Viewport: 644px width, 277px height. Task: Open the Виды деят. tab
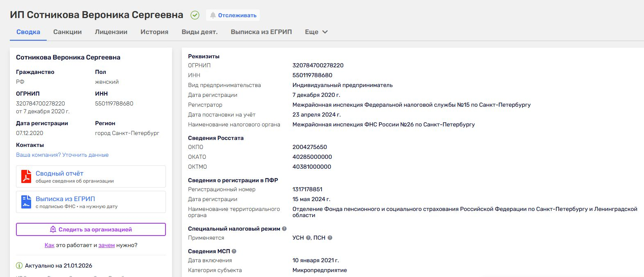200,32
